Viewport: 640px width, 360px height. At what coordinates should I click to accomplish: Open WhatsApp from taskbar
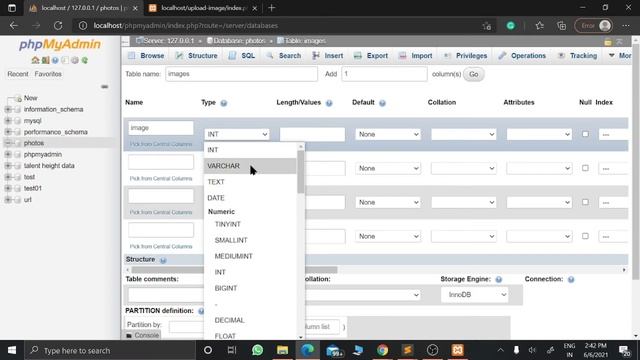257,350
